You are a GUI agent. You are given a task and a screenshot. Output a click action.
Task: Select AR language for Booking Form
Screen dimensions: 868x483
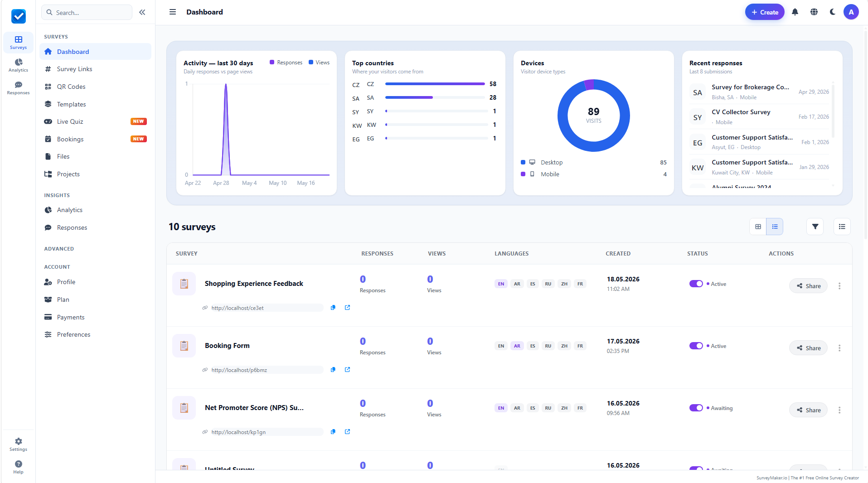[517, 346]
